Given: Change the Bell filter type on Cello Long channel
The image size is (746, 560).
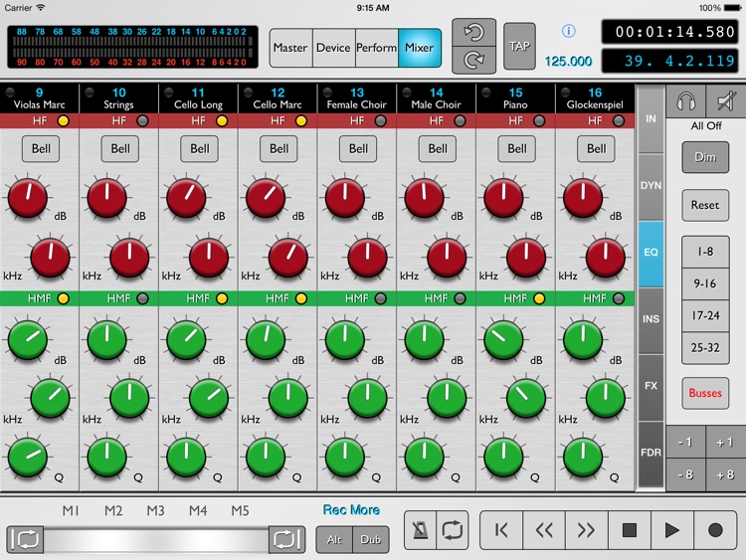Looking at the screenshot, I should point(200,149).
